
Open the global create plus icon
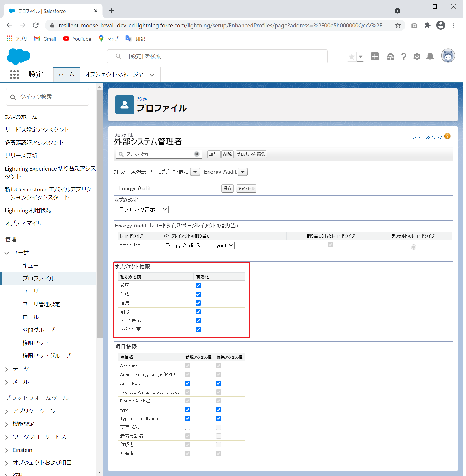point(375,56)
